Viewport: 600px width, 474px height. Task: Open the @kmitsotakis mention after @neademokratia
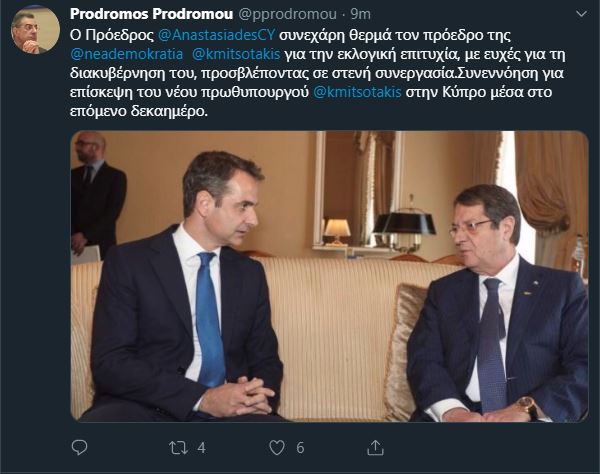(236, 54)
